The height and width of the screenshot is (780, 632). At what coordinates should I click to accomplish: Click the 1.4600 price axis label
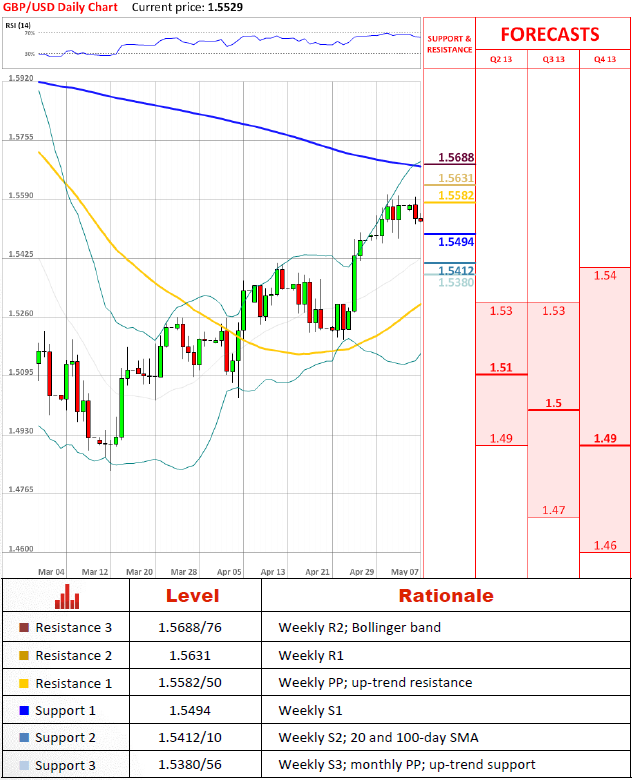point(21,549)
